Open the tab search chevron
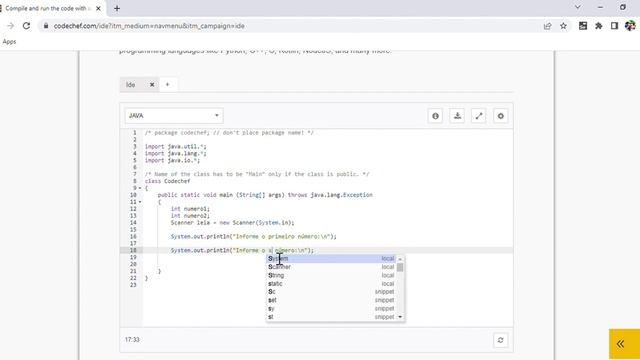Image resolution: width=640 pixels, height=360 pixels. [x=578, y=7]
